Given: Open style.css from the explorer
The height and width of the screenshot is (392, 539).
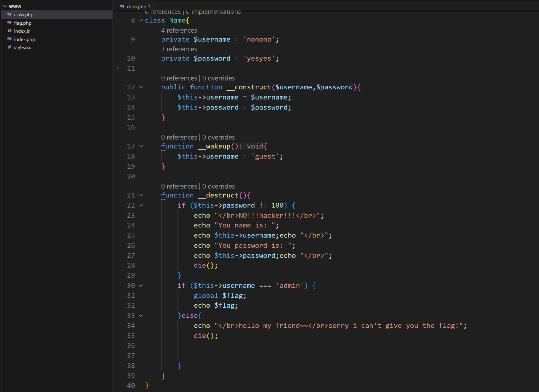Looking at the screenshot, I should pos(57,47).
